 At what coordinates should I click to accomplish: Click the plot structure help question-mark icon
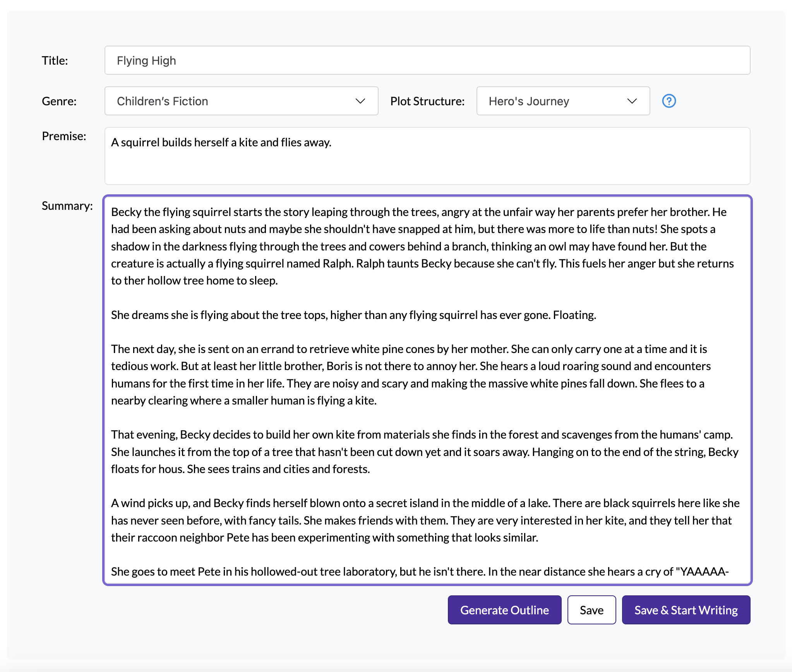pos(669,101)
